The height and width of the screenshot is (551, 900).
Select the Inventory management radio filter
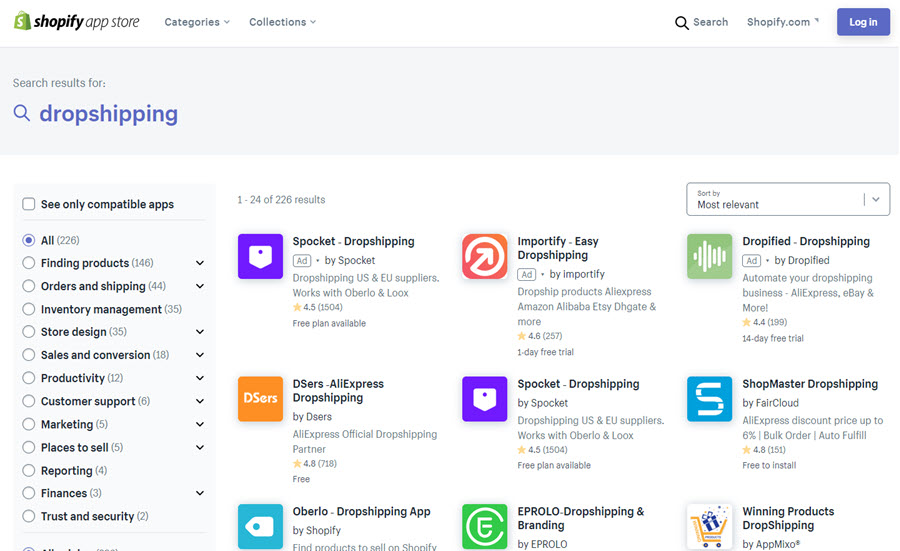pyautogui.click(x=29, y=309)
